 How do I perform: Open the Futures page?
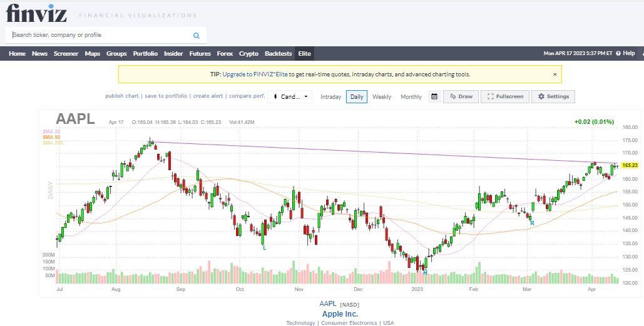tap(200, 53)
